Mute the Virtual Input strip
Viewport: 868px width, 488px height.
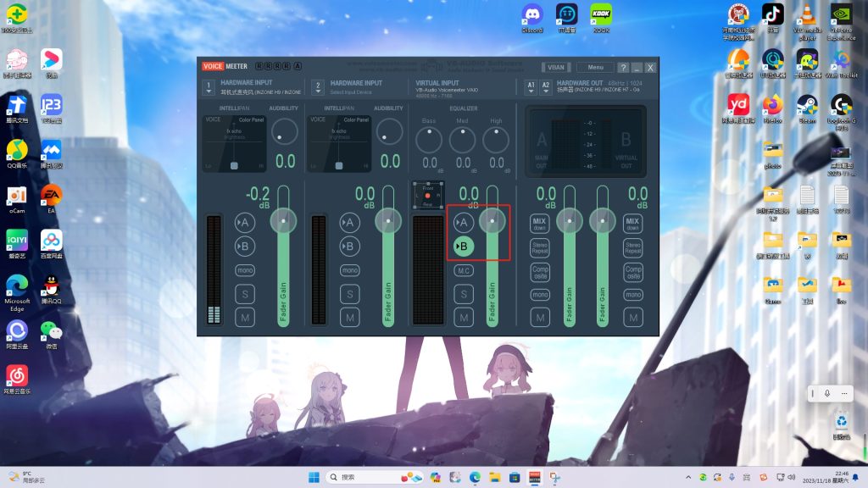pos(464,318)
